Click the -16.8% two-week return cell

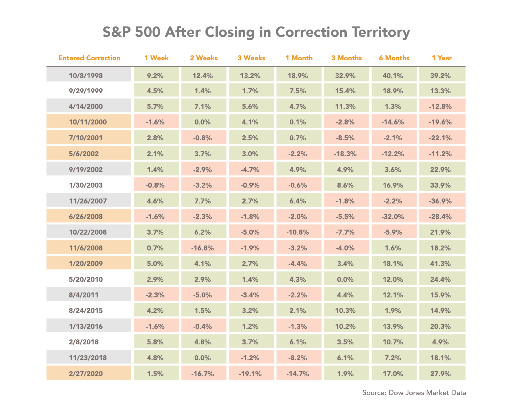click(204, 248)
